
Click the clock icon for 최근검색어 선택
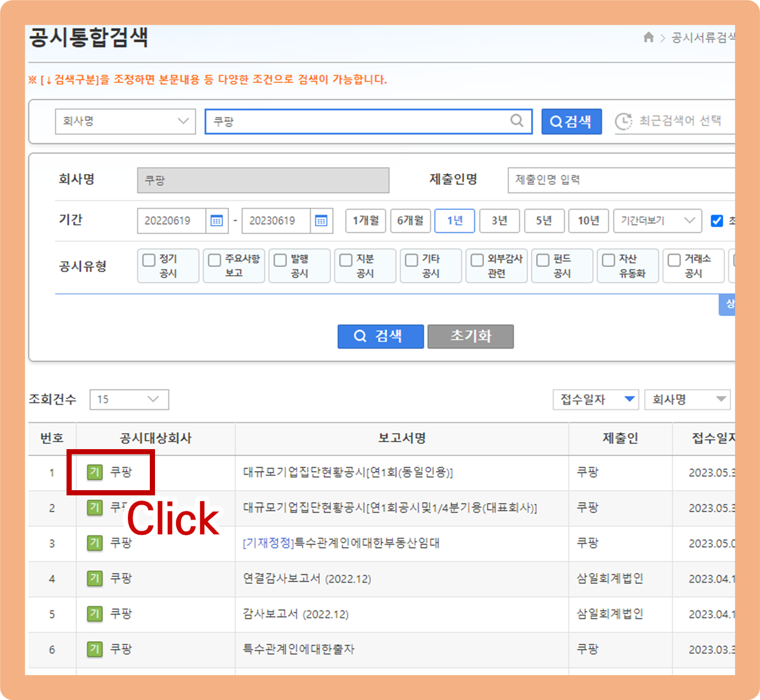coord(624,121)
